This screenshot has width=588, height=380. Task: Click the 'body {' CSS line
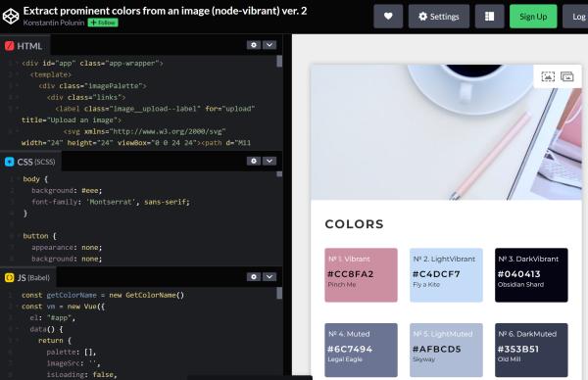[35, 179]
